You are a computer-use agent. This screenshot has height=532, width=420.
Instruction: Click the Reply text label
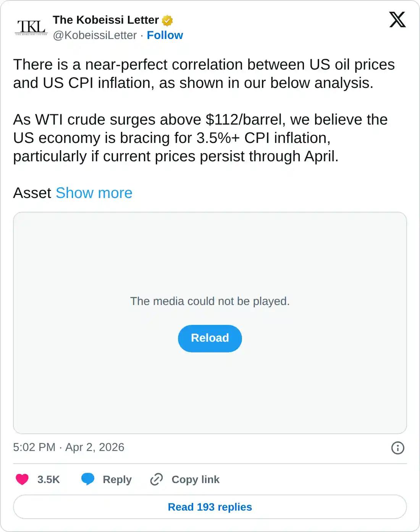tap(117, 479)
